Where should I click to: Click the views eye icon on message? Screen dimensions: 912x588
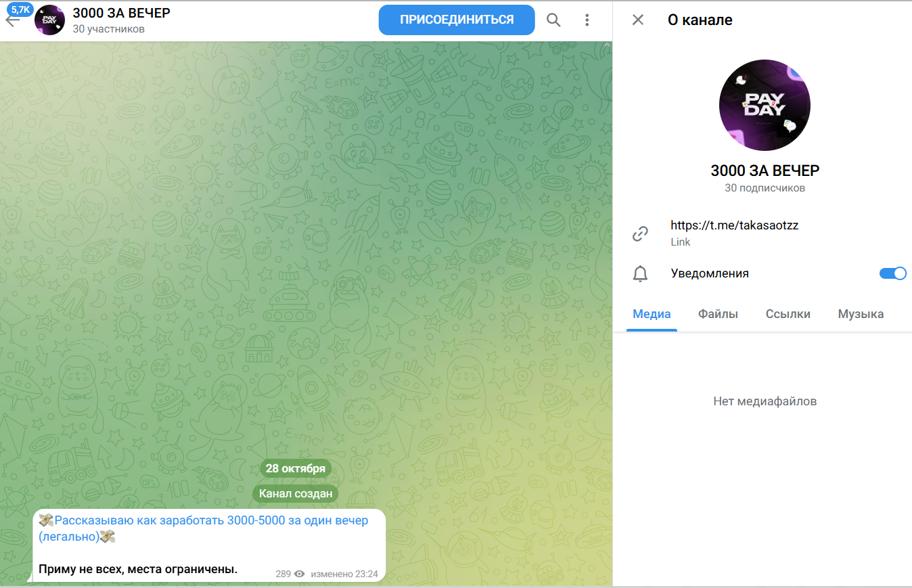point(300,574)
